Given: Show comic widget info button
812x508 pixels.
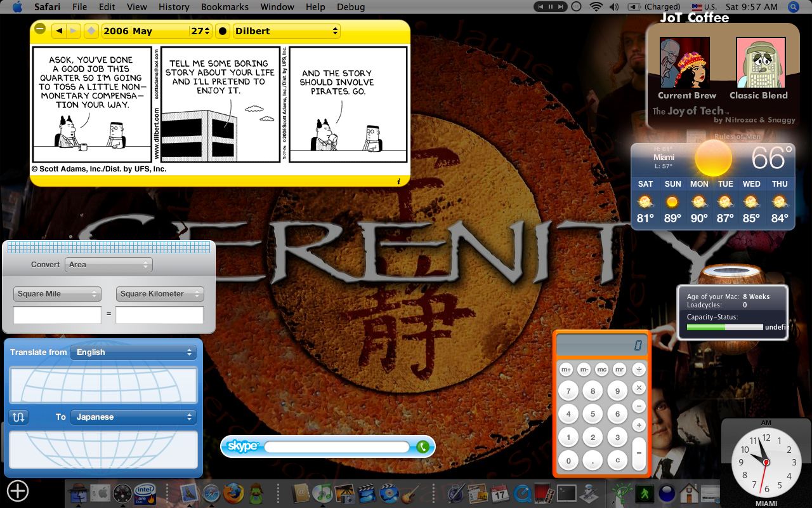Looking at the screenshot, I should (x=398, y=182).
